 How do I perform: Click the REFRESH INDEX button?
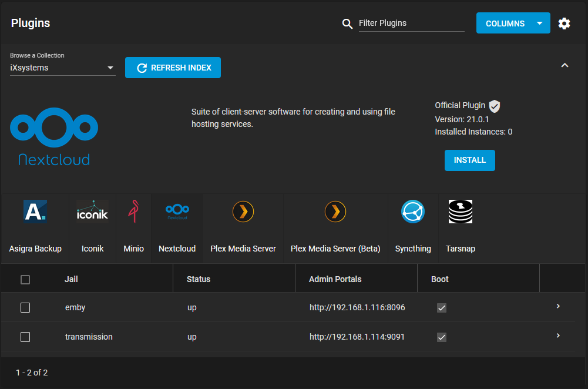pyautogui.click(x=173, y=68)
